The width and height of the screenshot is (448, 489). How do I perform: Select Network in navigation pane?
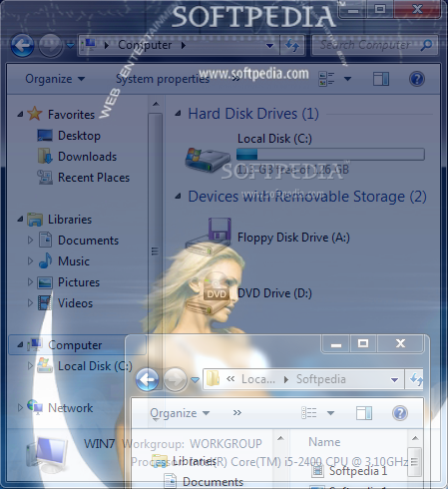coord(70,407)
